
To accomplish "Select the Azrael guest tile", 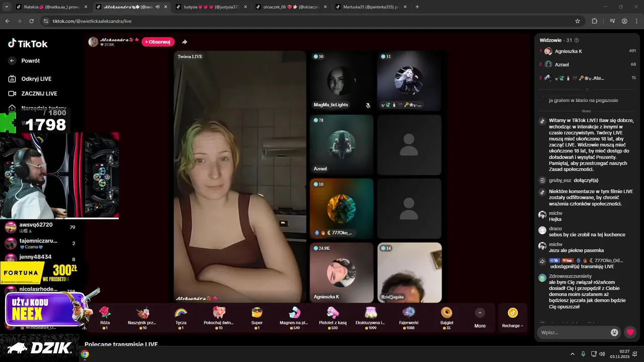I will tap(341, 145).
